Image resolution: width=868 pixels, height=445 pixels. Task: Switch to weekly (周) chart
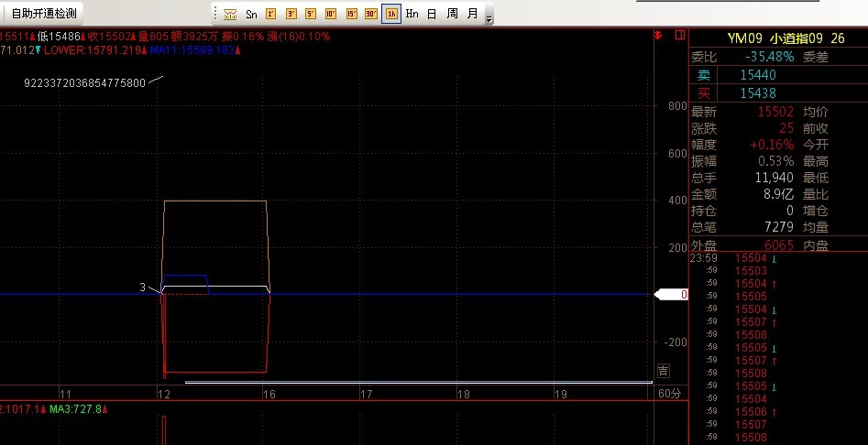[452, 14]
